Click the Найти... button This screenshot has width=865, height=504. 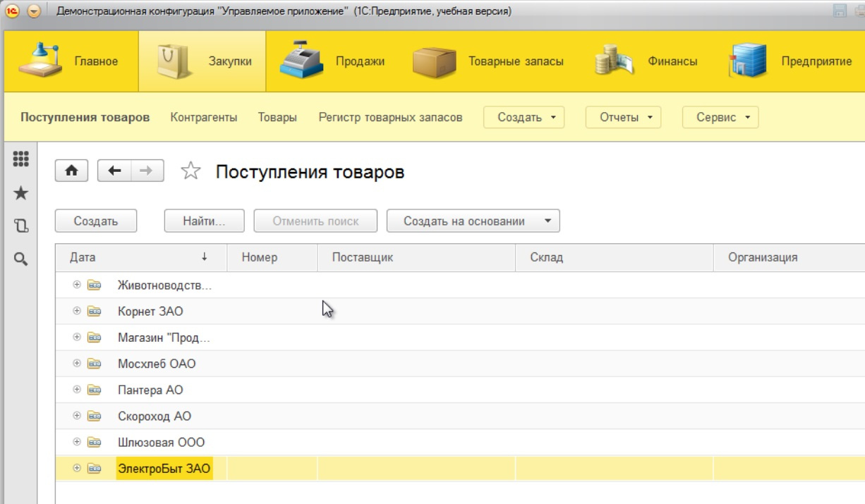tap(204, 221)
